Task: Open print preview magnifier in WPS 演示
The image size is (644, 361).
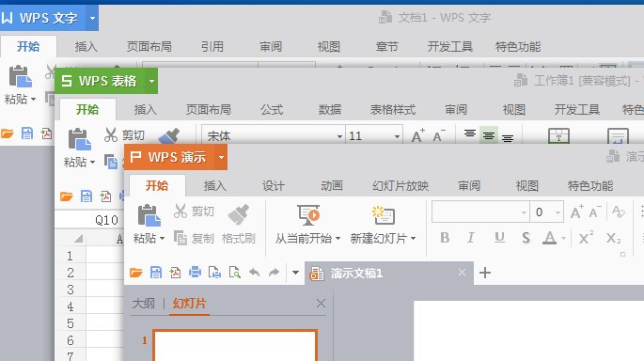Action: 234,273
